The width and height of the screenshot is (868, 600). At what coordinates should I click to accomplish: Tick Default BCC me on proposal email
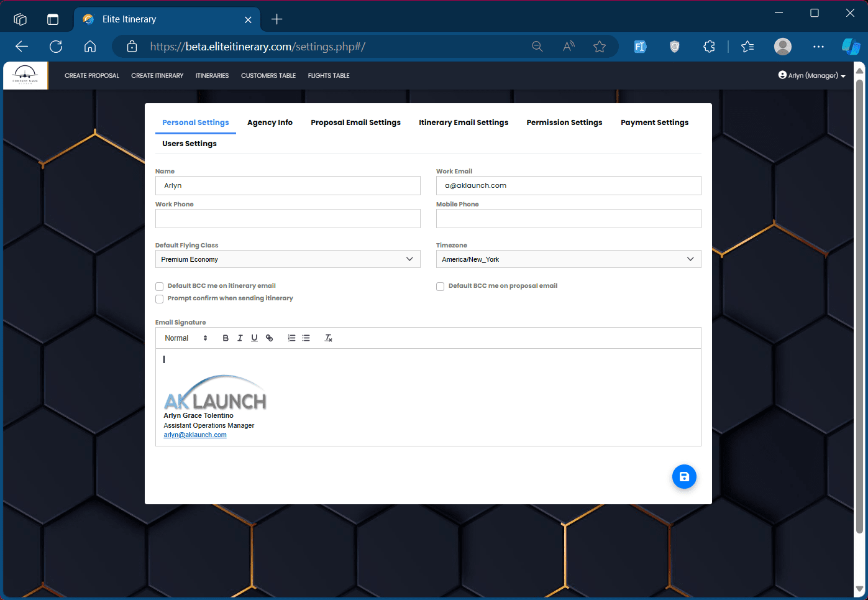tap(440, 287)
